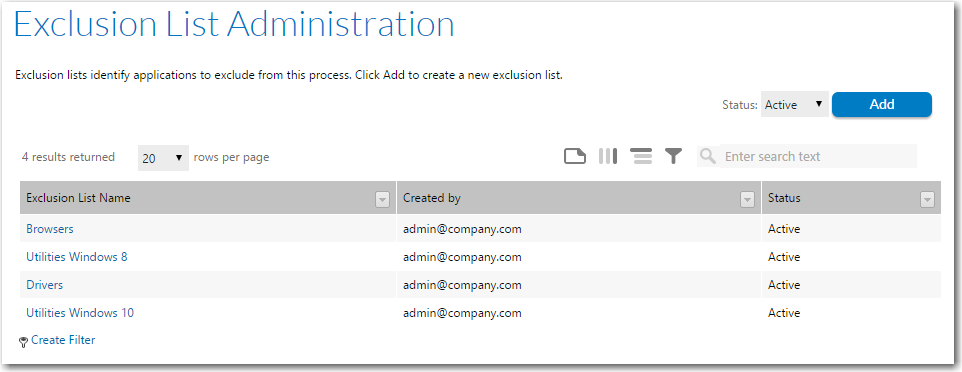This screenshot has height=372, width=962.
Task: Click the row grouping lines icon
Action: click(x=641, y=157)
